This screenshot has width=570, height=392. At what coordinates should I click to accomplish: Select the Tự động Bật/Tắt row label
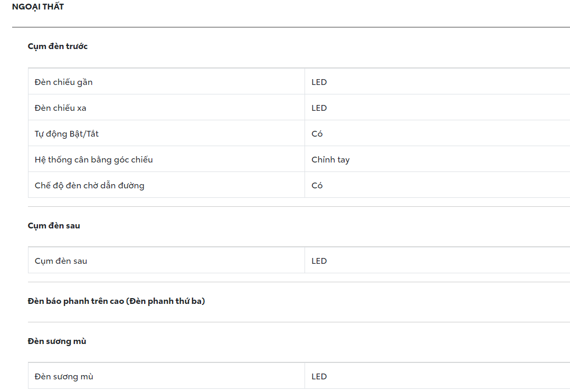point(66,134)
